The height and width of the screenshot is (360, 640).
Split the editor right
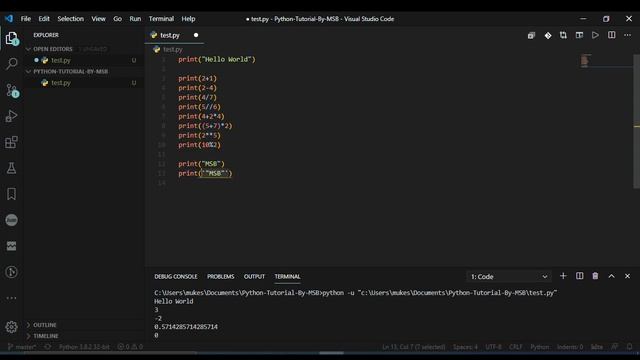click(611, 36)
